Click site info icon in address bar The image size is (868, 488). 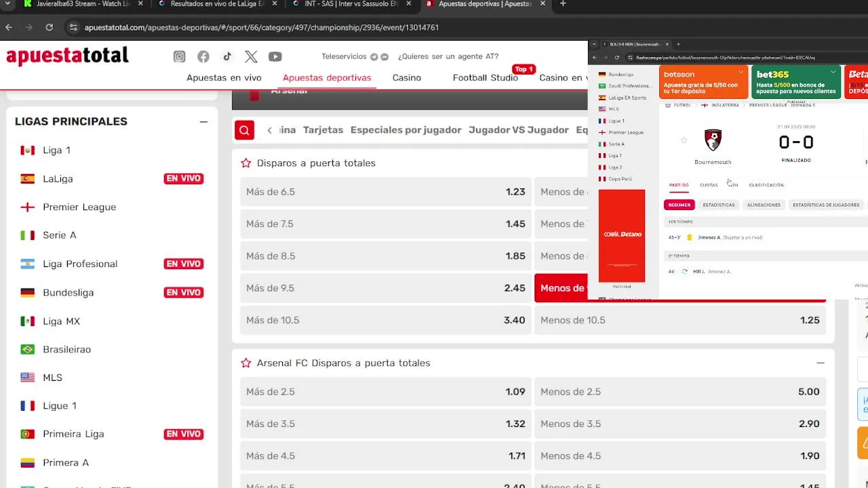point(73,27)
